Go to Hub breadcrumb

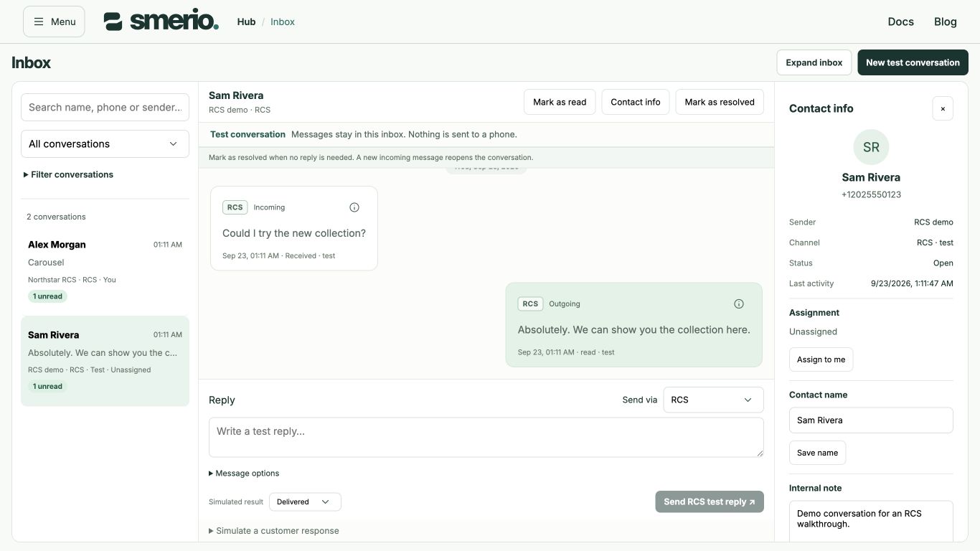tap(246, 22)
